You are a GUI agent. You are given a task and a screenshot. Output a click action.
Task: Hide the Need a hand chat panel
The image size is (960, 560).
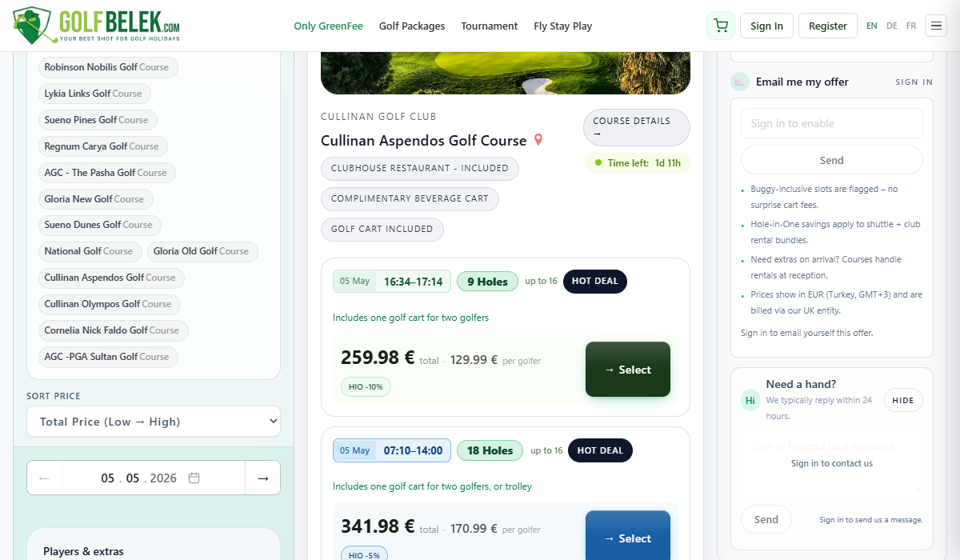pyautogui.click(x=903, y=400)
